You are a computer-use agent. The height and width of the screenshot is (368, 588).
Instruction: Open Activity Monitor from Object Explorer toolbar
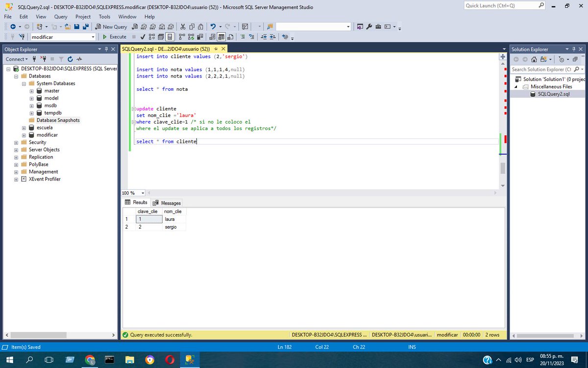tap(79, 59)
